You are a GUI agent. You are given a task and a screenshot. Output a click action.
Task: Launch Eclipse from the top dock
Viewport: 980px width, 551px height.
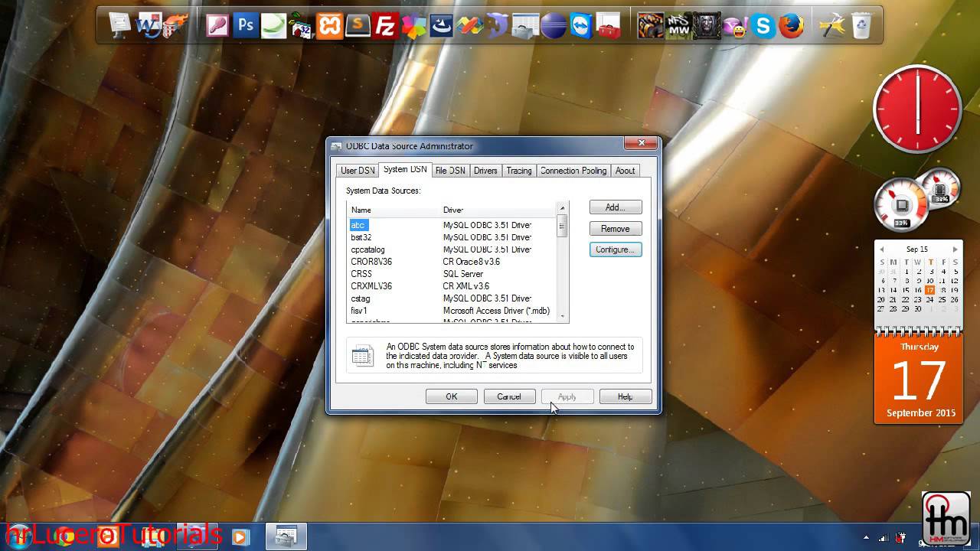(553, 26)
